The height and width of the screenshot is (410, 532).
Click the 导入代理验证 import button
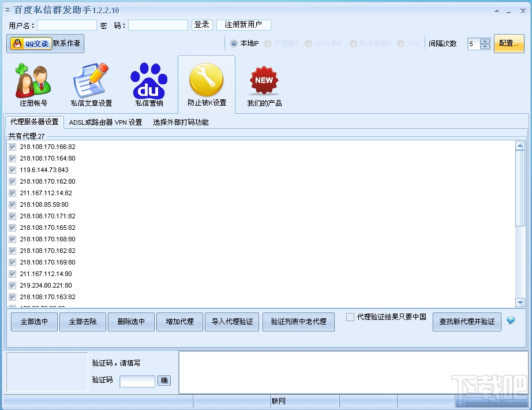tap(232, 322)
